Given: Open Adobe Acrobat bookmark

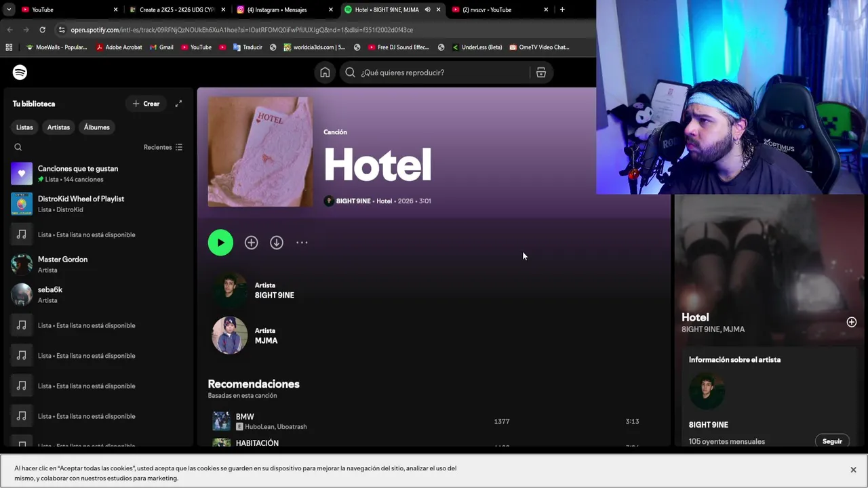Looking at the screenshot, I should (x=119, y=47).
